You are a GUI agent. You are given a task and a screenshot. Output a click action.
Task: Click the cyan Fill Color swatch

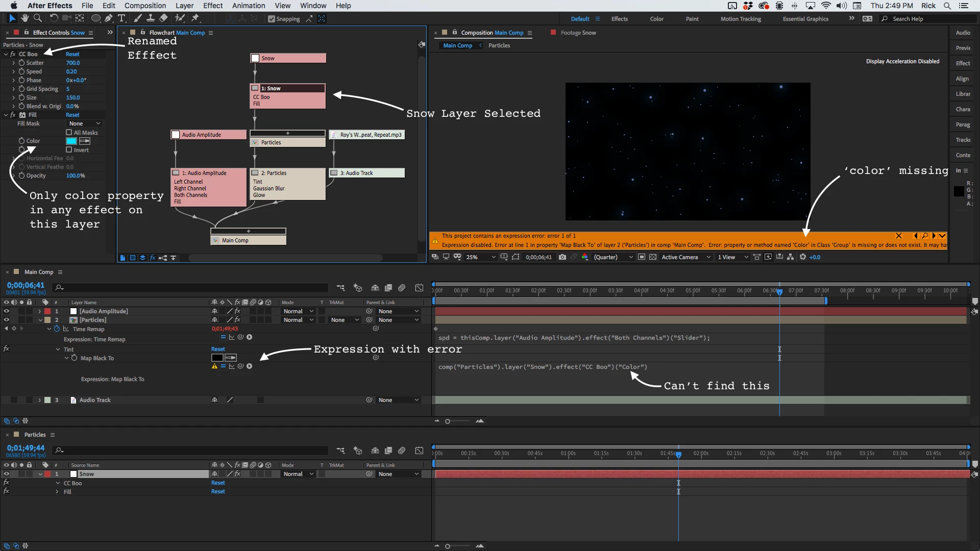[x=71, y=141]
